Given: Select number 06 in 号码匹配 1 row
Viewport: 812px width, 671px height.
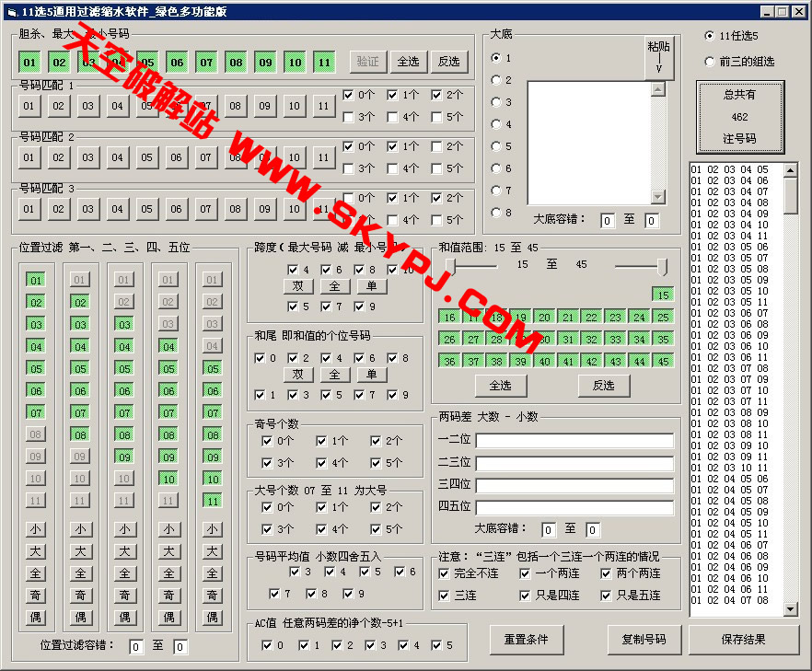Looking at the screenshot, I should click(x=177, y=106).
